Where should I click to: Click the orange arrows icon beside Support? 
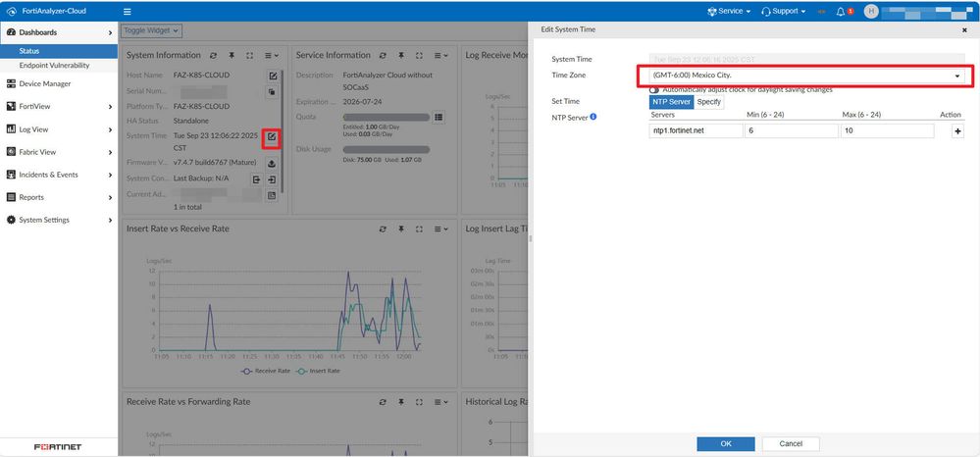[822, 11]
